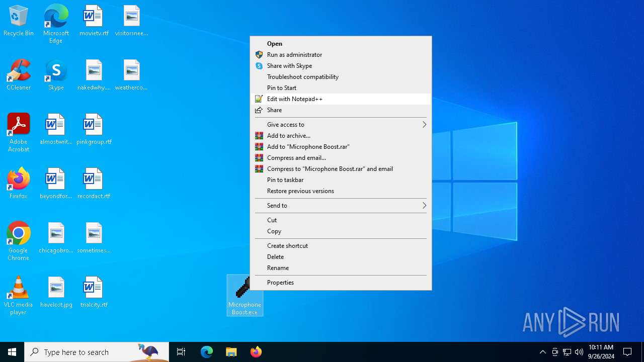Image resolution: width=644 pixels, height=362 pixels.
Task: Choose Compress to "Microphone Boost.rar" and email
Action: pyautogui.click(x=341, y=169)
